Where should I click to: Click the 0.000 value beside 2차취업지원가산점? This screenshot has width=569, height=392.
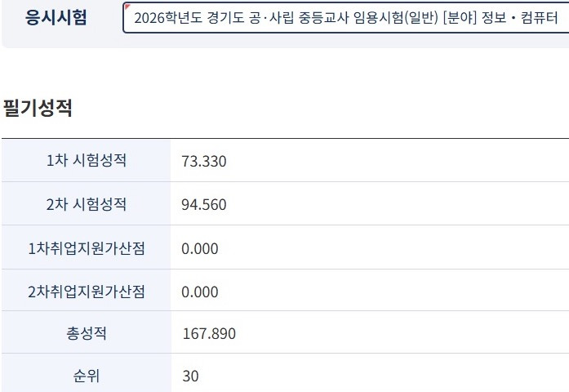click(200, 292)
